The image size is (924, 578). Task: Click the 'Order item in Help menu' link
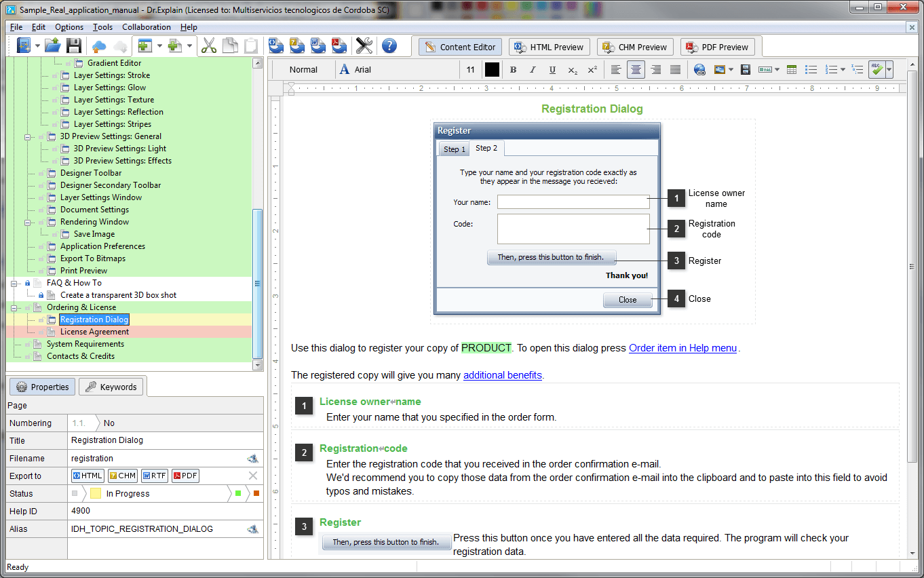tap(682, 348)
